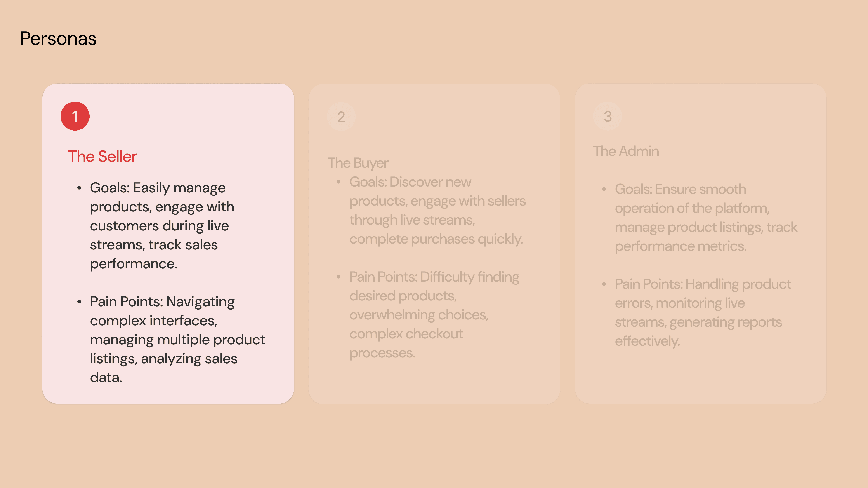Click bullet dot before Buyer Pain Points
The image size is (868, 488).
pyautogui.click(x=339, y=277)
